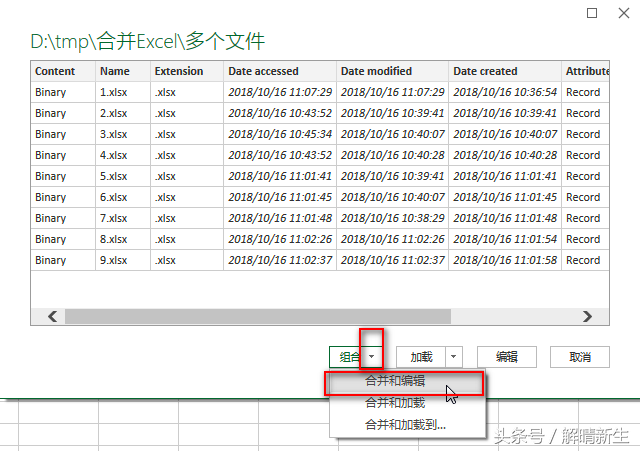
Task: Select the 1.xlsx file name cell
Action: tap(123, 92)
